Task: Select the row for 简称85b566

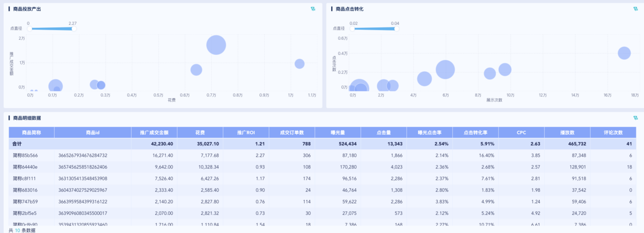Action: tap(31, 155)
